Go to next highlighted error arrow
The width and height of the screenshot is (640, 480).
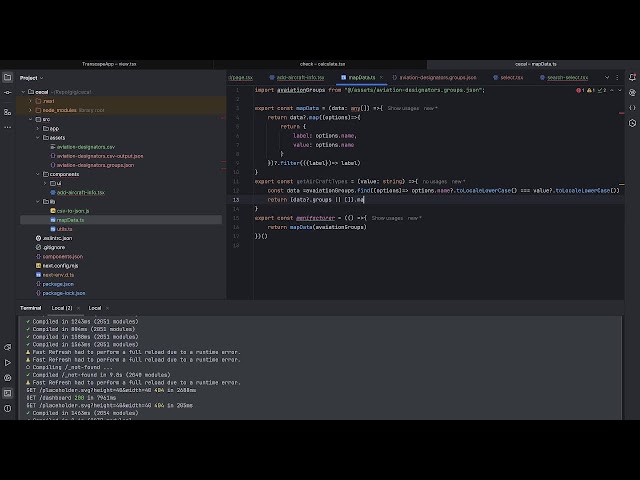point(620,90)
